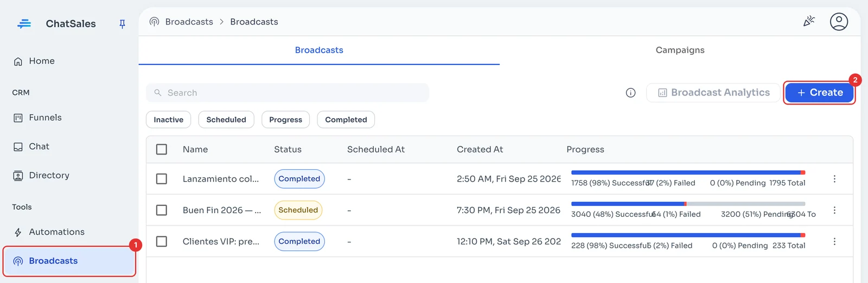
Task: Click Completed status of Clientes VIP row
Action: [x=299, y=242]
